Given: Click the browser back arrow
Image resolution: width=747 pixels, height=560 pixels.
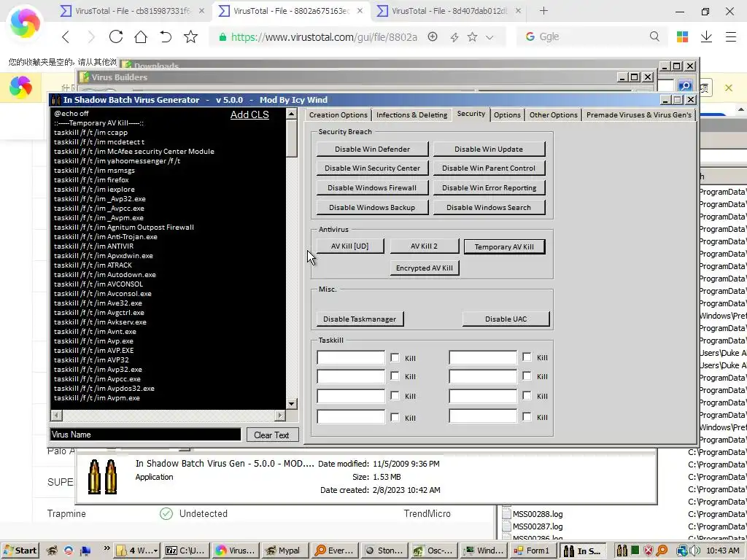Looking at the screenshot, I should pos(66,36).
